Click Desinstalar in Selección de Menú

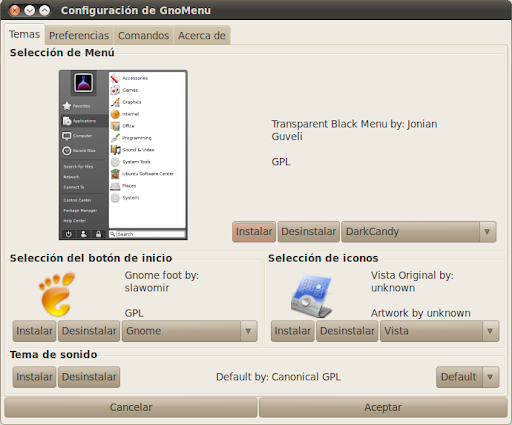309,231
